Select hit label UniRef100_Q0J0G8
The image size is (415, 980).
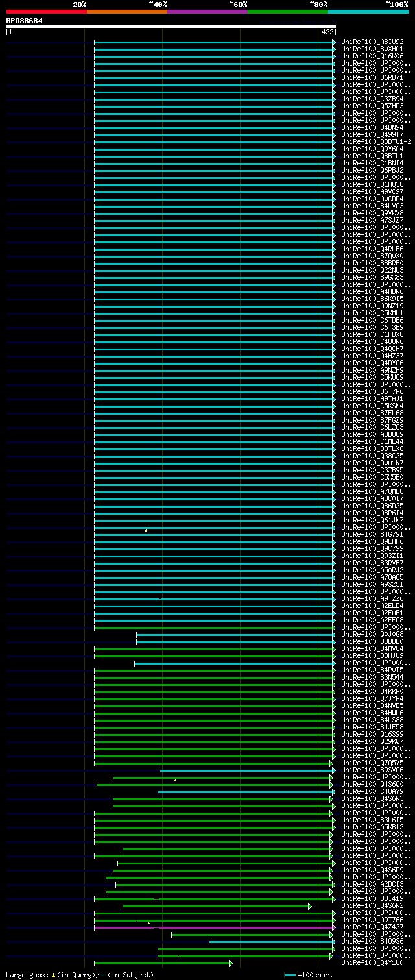point(372,635)
